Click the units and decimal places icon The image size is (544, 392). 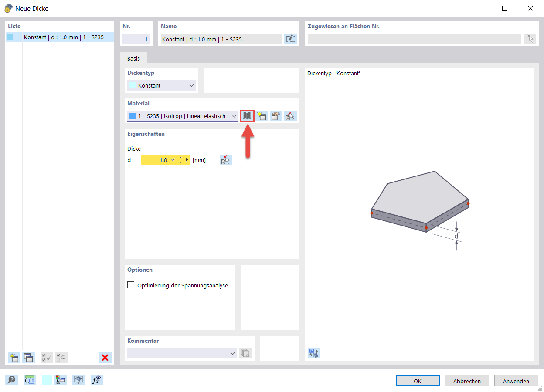coord(30,379)
